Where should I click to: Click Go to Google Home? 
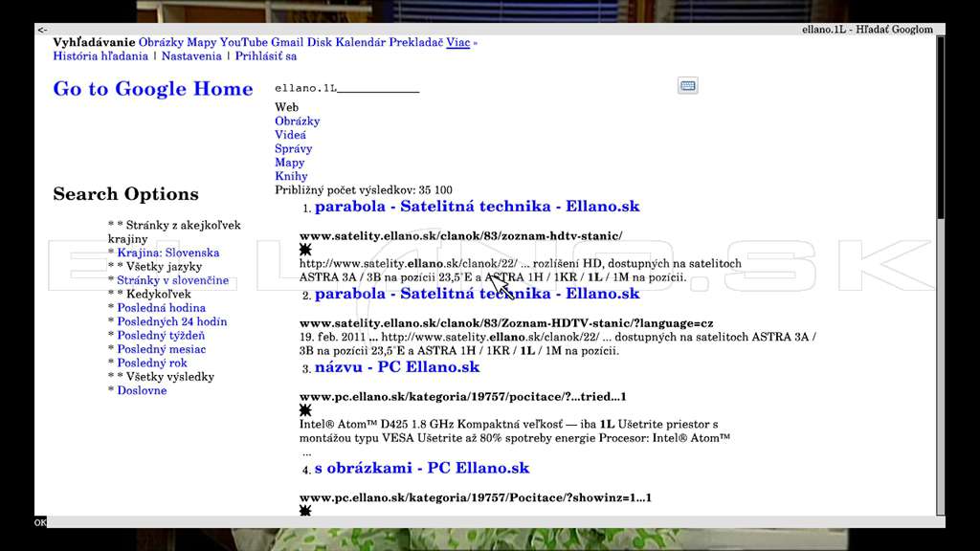[153, 89]
